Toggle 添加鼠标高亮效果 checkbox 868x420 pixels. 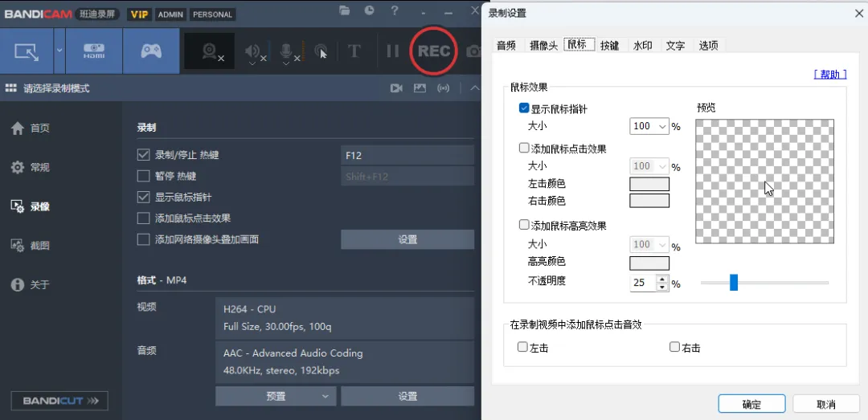[524, 225]
